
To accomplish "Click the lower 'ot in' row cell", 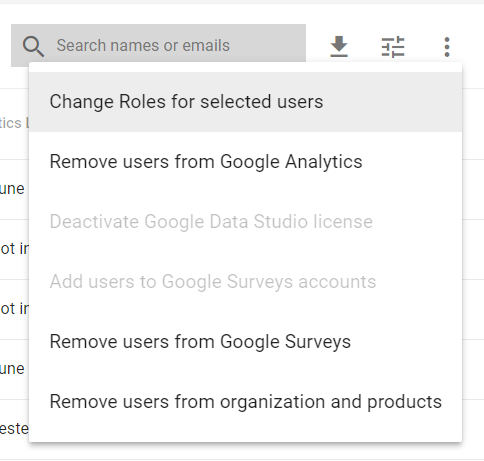I will (x=14, y=309).
